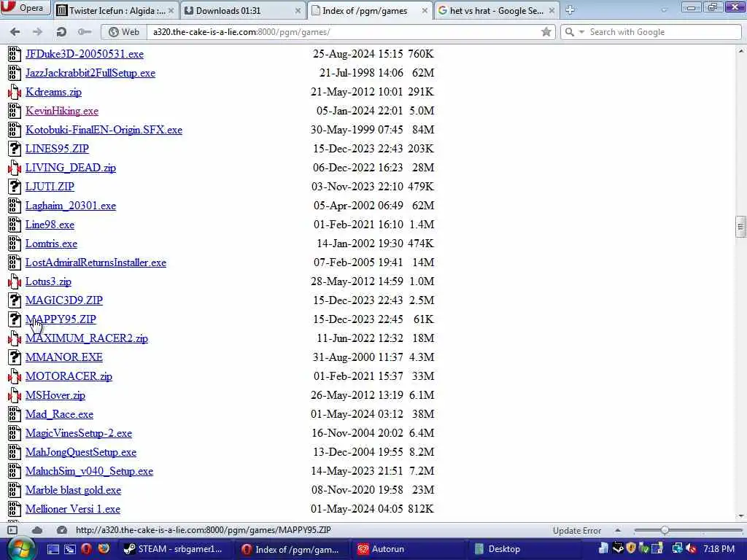747x560 pixels.
Task: Click the Opera Turbo status icon
Action: tap(61, 530)
